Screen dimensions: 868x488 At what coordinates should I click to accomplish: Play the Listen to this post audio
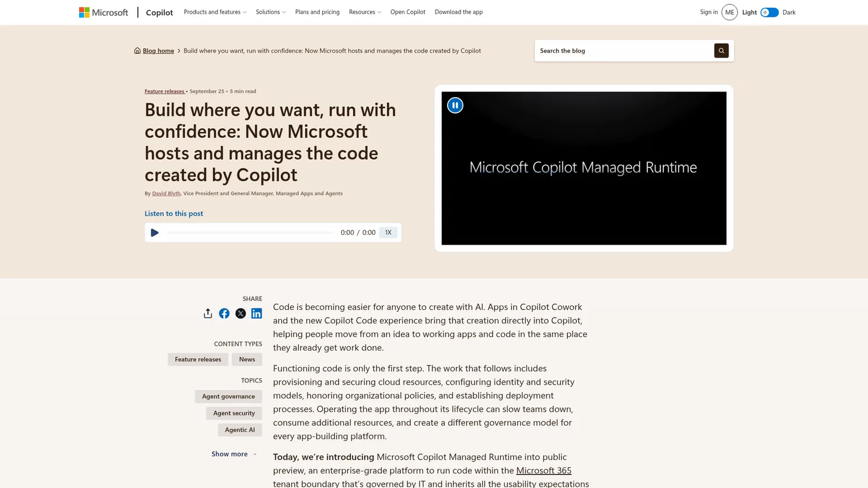pos(155,233)
